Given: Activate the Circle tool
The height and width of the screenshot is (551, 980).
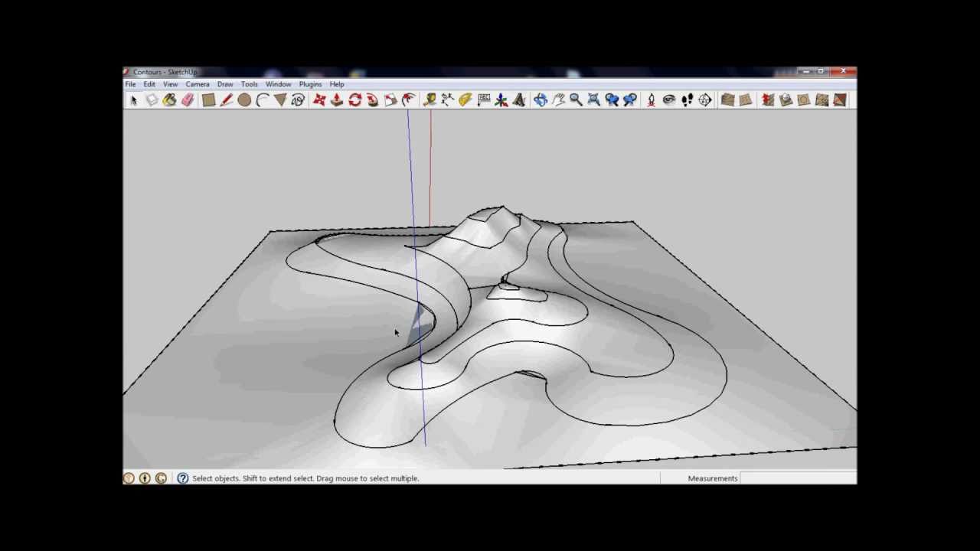Looking at the screenshot, I should click(243, 99).
